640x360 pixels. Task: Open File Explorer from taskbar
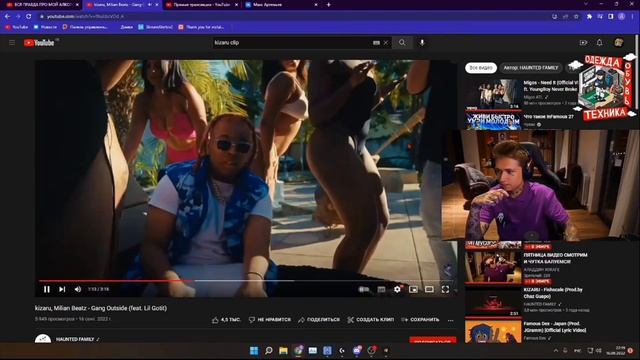tap(283, 351)
